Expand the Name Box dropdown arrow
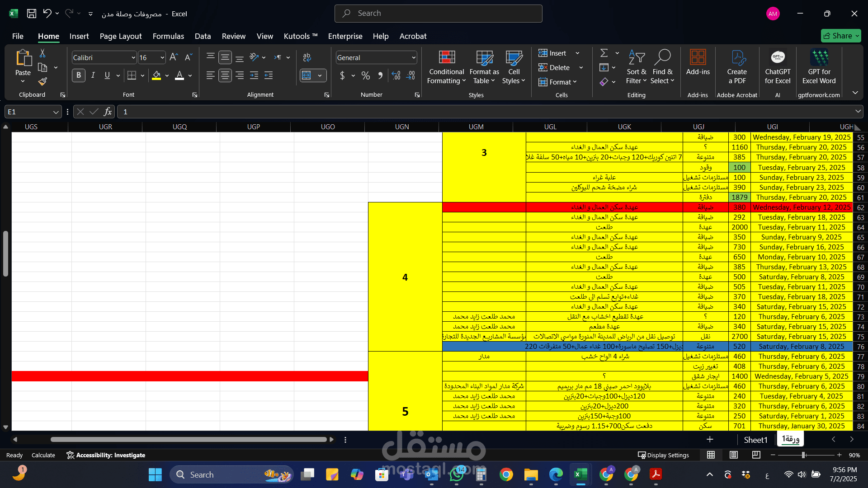 56,112
